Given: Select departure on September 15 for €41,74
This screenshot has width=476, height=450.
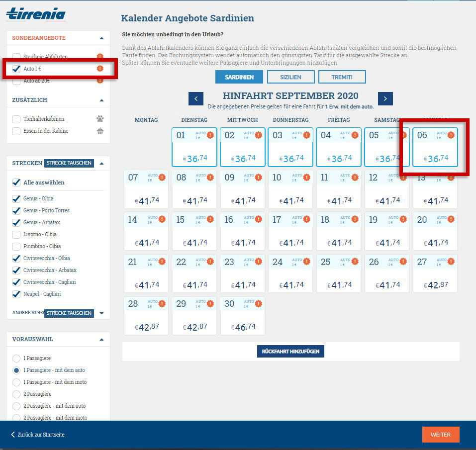Looking at the screenshot, I should pos(194,232).
